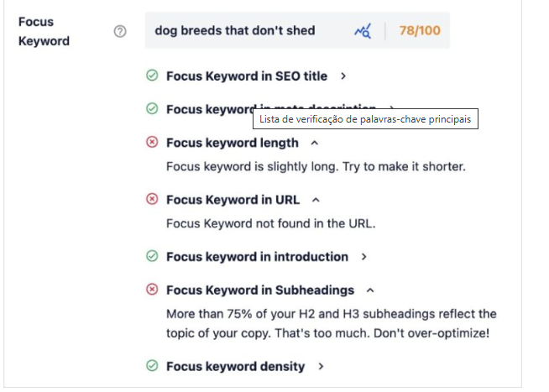
Task: Collapse Focus Keyword in URL chevron
Action: pyautogui.click(x=316, y=200)
